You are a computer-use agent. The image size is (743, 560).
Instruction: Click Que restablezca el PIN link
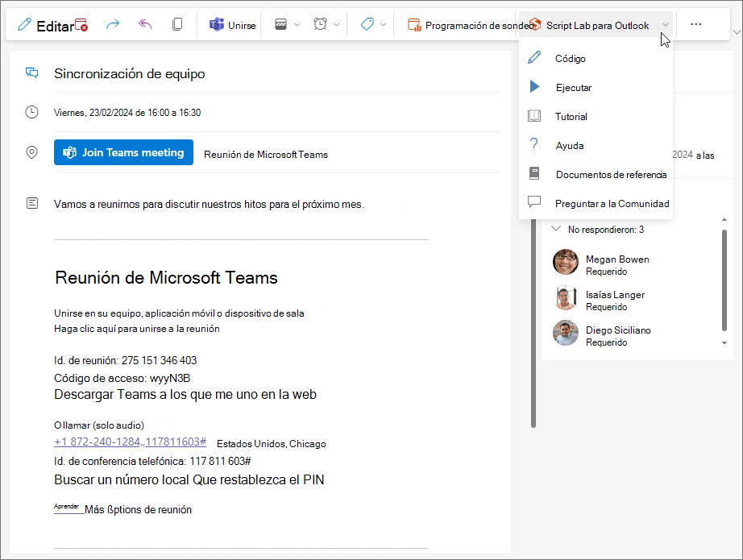point(259,479)
